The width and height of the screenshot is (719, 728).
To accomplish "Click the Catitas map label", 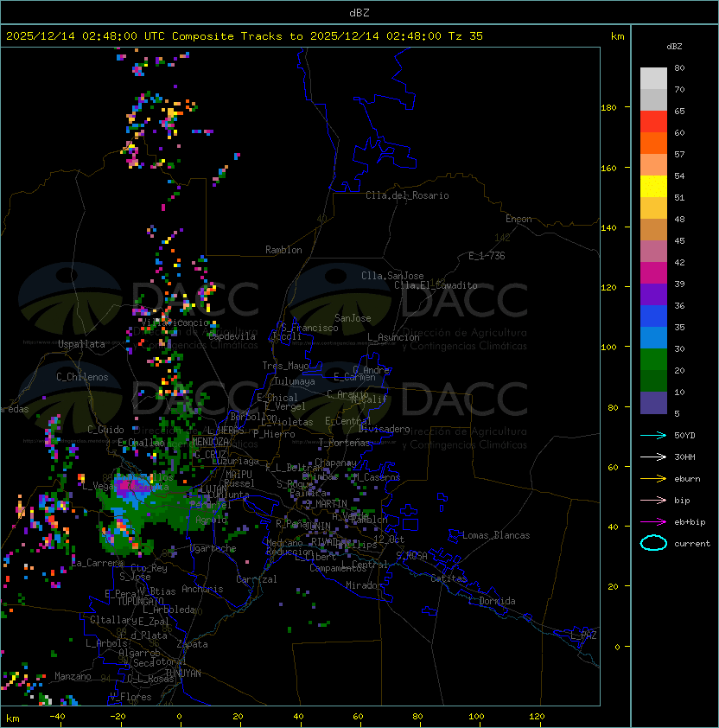I will tap(449, 578).
